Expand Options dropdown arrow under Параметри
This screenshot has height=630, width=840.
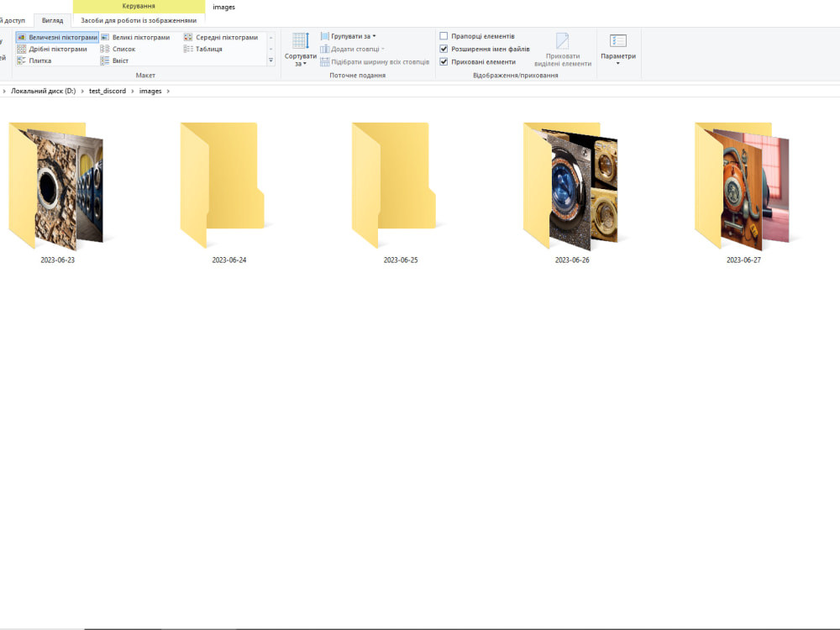pyautogui.click(x=618, y=64)
